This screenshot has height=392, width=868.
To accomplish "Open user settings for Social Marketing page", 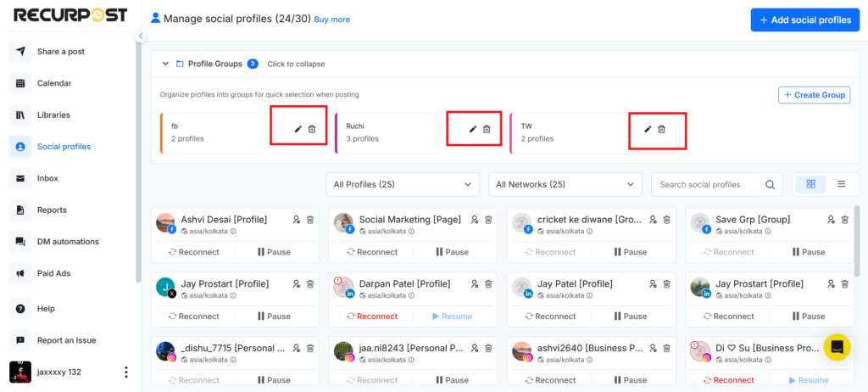I will pos(475,220).
